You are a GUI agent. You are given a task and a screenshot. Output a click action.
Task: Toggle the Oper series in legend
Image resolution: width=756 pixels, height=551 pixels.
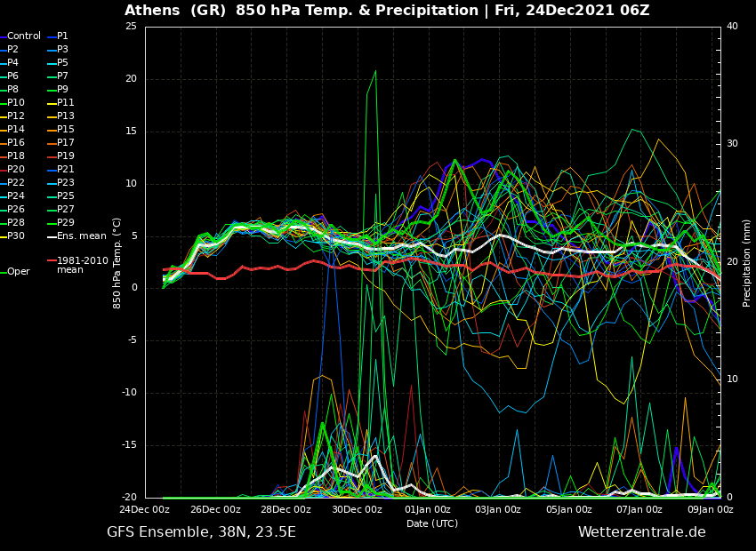point(19,272)
